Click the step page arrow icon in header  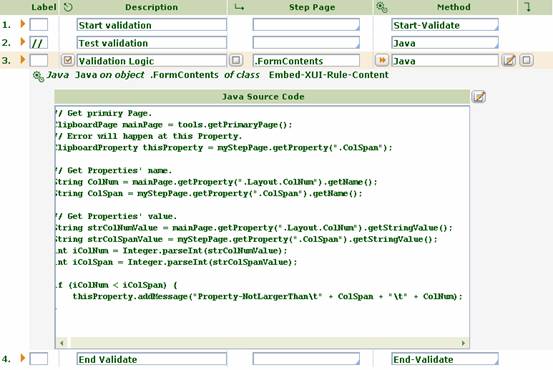pyautogui.click(x=239, y=7)
